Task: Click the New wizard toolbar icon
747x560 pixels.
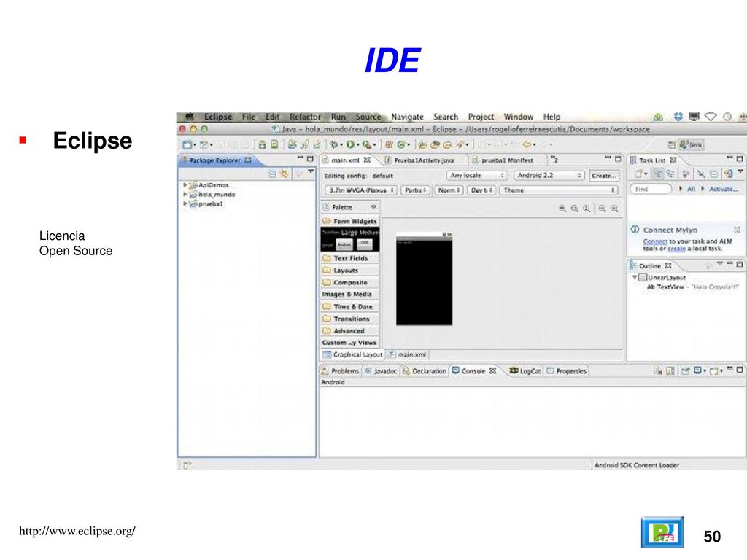Action: point(187,145)
